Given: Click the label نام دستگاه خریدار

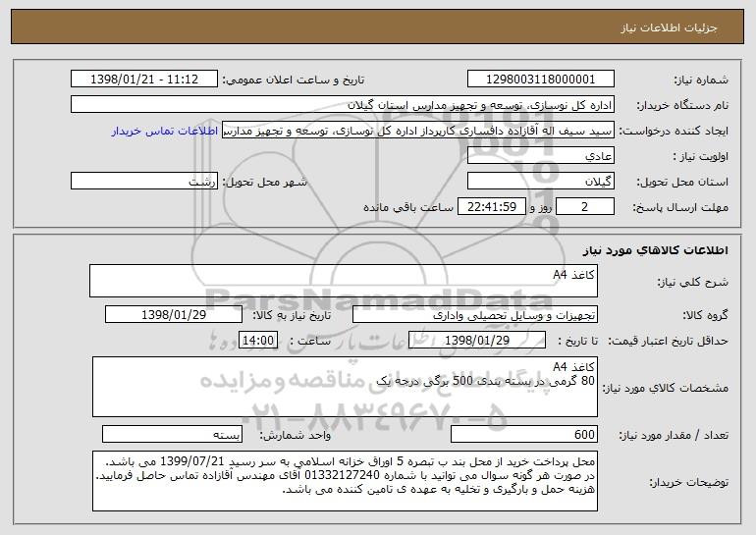Looking at the screenshot, I should point(682,106).
